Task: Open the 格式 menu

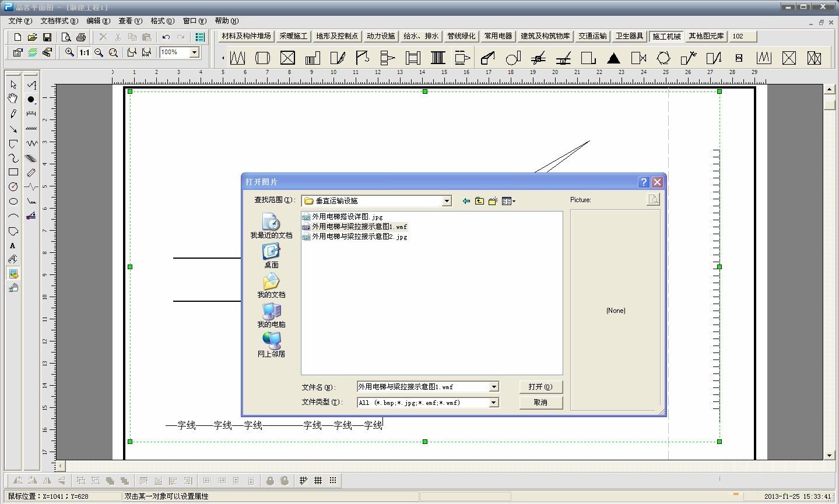Action: click(162, 21)
